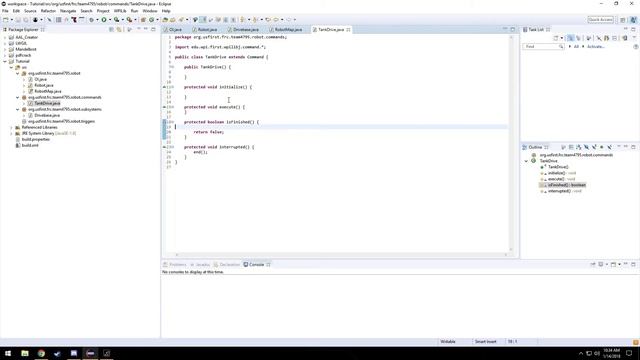This screenshot has width=640, height=360.
Task: Click Synchronize Changed icon in Task List
Action: point(625,38)
